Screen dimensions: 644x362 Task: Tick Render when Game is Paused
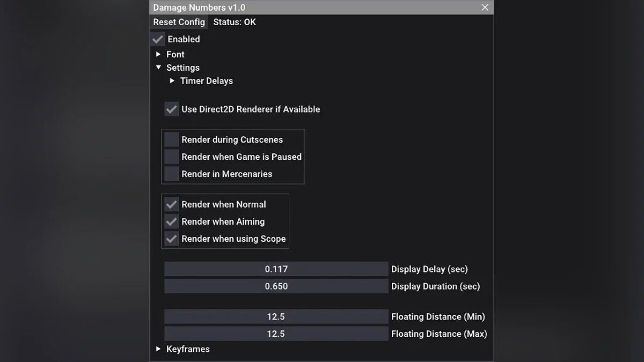coord(172,157)
